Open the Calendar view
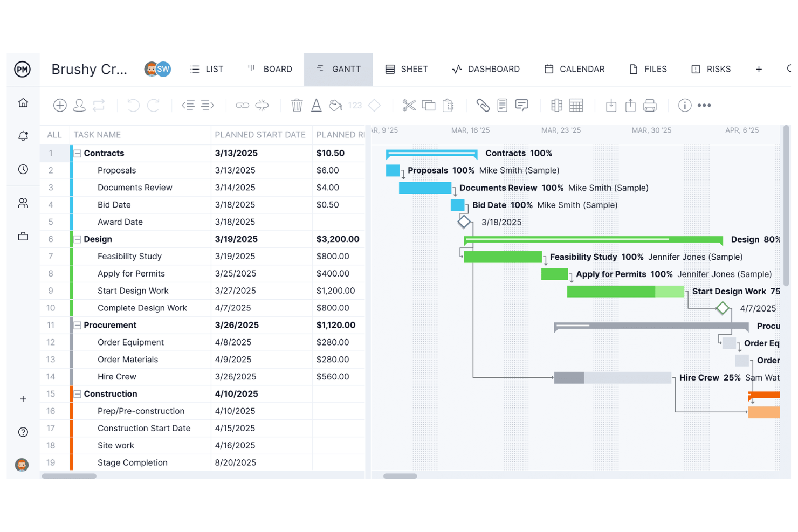 tap(575, 69)
